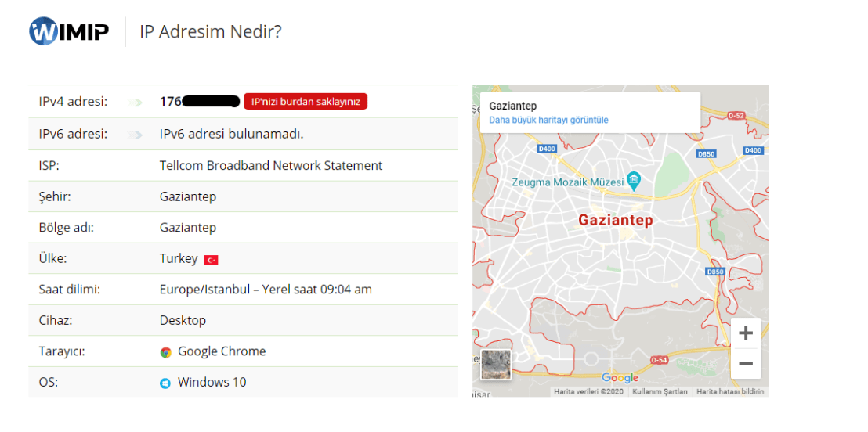The image size is (868, 432).
Task: Switch map to satellite view thumbnail
Action: (495, 365)
